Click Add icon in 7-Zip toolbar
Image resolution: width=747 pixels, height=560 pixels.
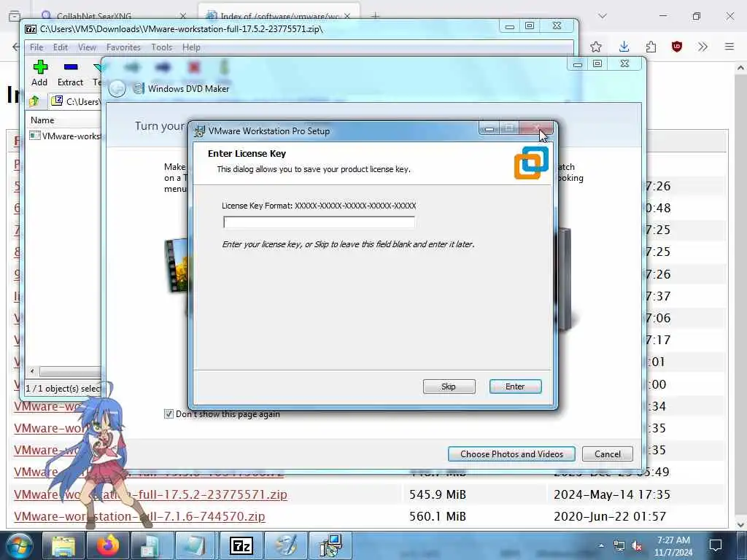tap(40, 67)
